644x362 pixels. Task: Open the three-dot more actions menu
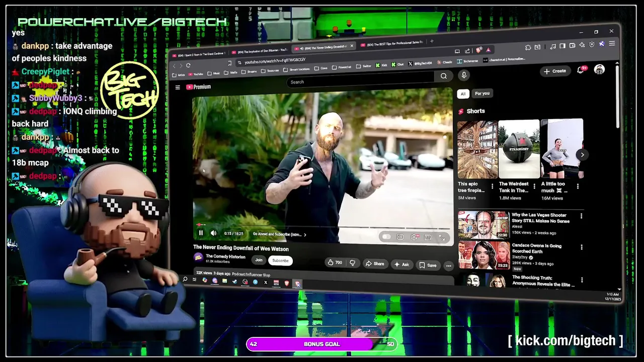point(448,266)
